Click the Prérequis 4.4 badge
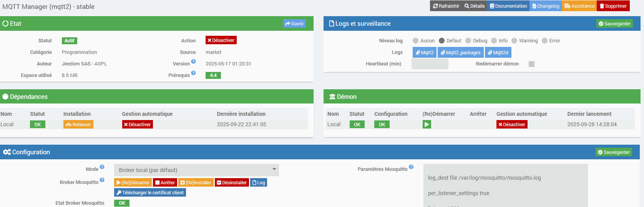Viewport: 644px width, 207px height. click(213, 75)
